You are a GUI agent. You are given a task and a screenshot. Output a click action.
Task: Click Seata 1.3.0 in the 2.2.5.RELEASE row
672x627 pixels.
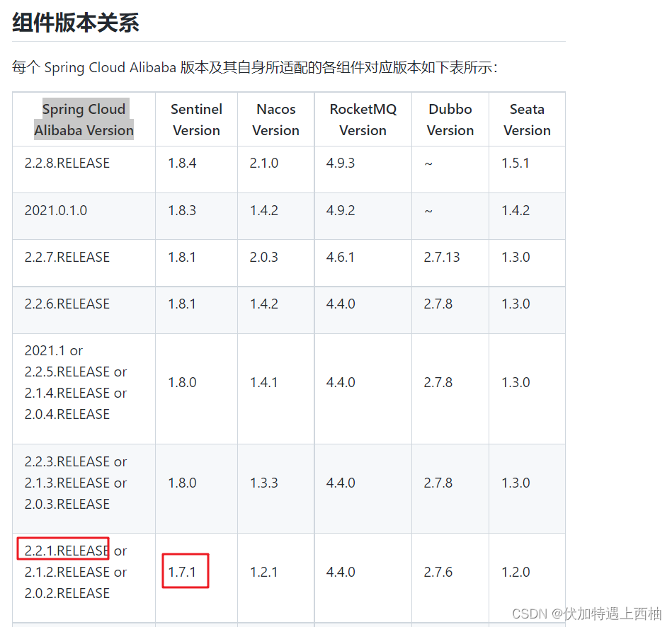coord(516,382)
